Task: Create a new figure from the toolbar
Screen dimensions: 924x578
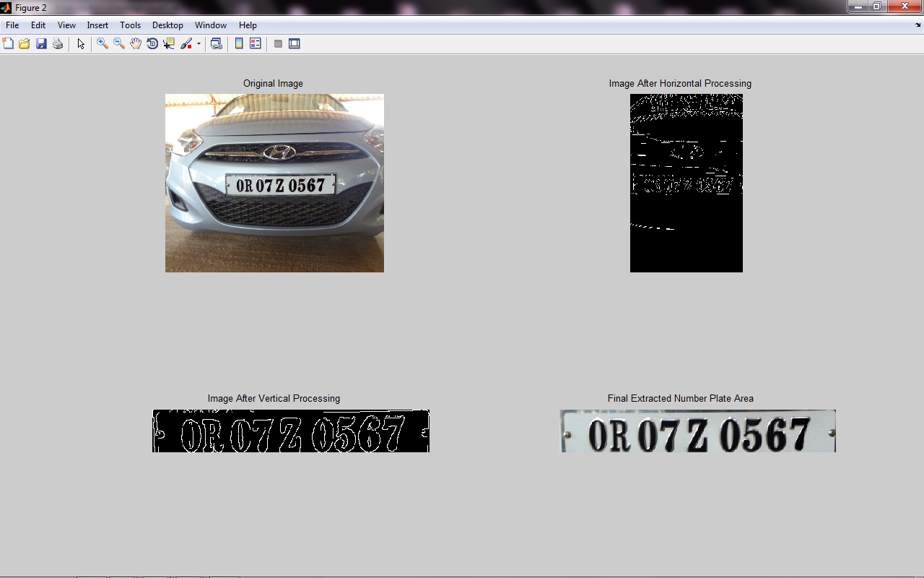Action: click(x=8, y=44)
